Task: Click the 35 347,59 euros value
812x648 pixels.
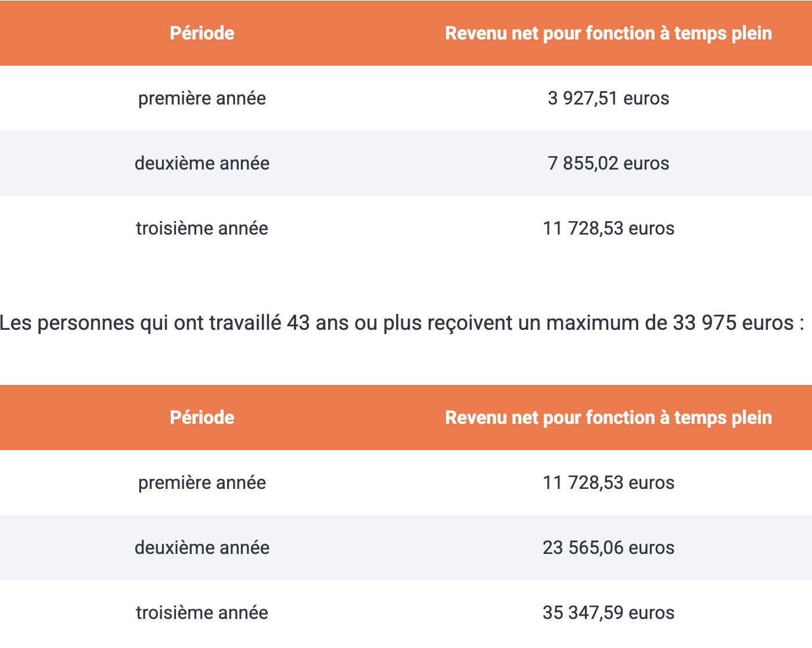Action: 609,613
